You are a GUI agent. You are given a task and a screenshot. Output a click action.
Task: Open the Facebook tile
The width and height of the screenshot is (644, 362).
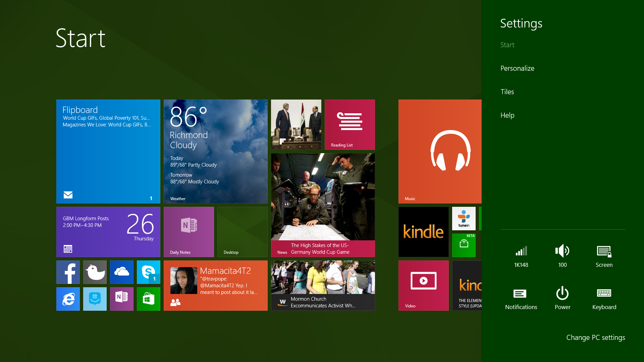[68, 272]
